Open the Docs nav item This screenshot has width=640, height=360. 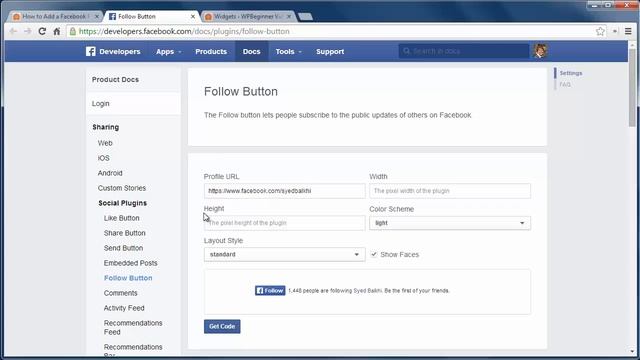(x=251, y=51)
